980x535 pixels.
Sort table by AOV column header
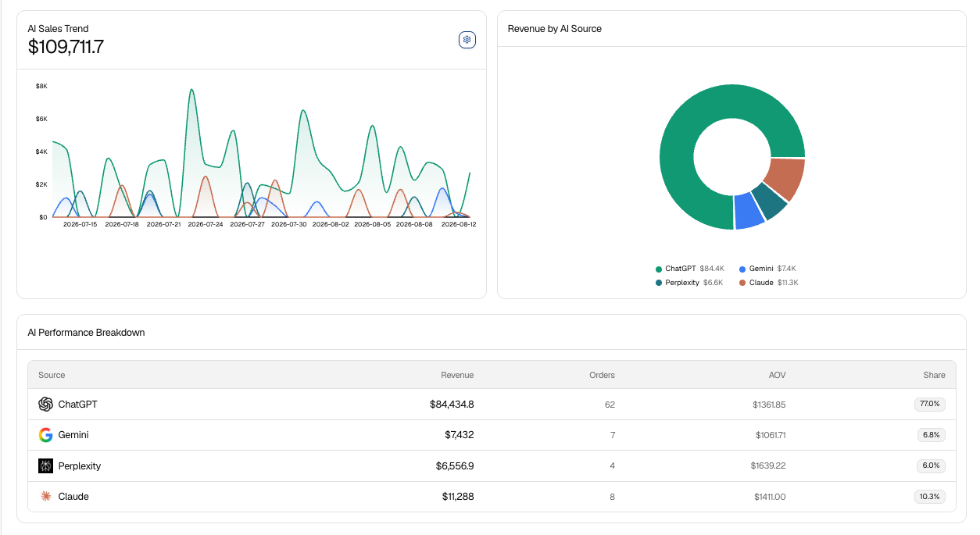pos(777,375)
